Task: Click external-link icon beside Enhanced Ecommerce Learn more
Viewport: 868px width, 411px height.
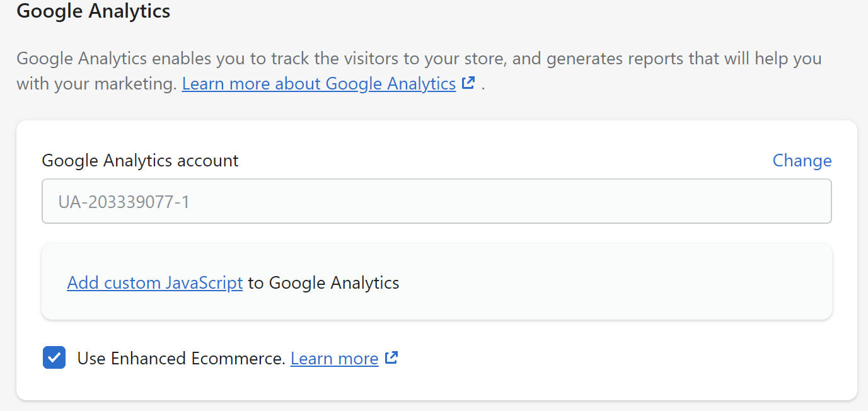Action: 391,358
